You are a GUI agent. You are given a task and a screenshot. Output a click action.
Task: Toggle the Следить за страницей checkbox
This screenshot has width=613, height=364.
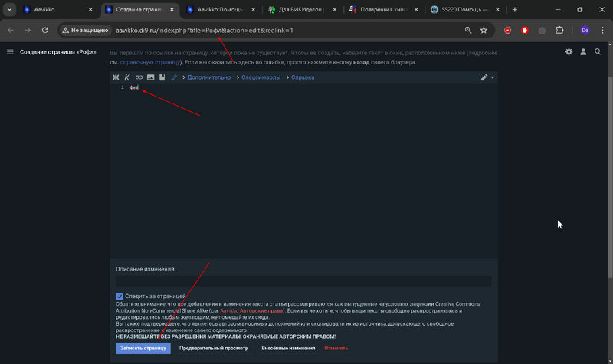tap(120, 297)
